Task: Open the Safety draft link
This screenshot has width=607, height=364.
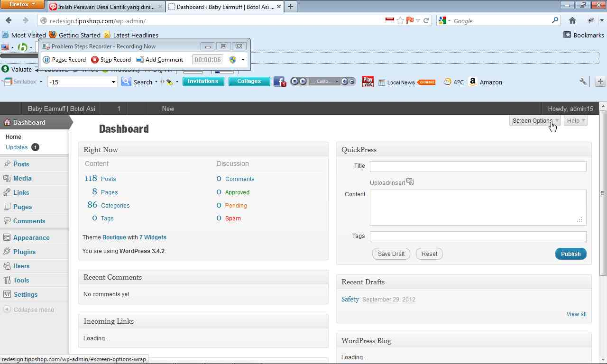Action: pos(350,299)
